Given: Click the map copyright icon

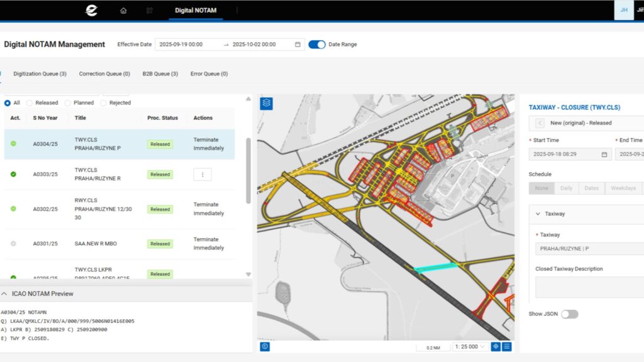Looking at the screenshot, I should (265, 346).
